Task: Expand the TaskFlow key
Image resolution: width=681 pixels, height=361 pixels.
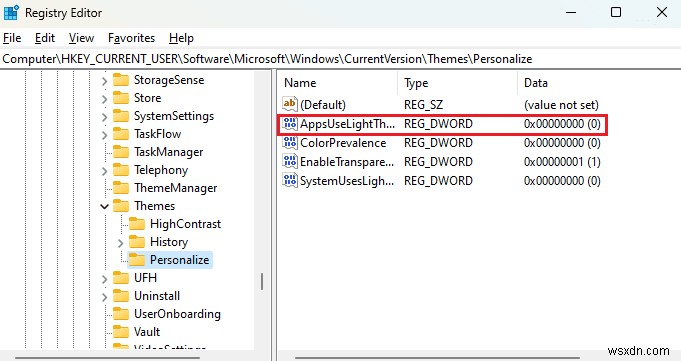Action: point(104,135)
